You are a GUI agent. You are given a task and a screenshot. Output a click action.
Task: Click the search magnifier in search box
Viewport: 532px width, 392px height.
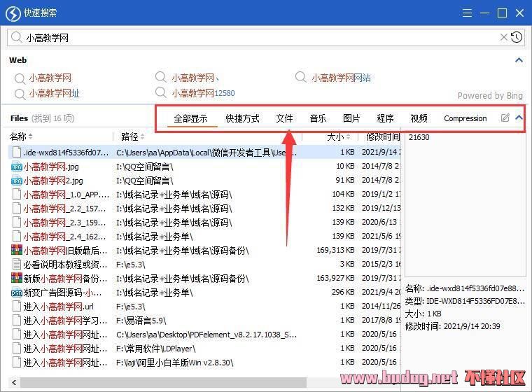(x=16, y=37)
